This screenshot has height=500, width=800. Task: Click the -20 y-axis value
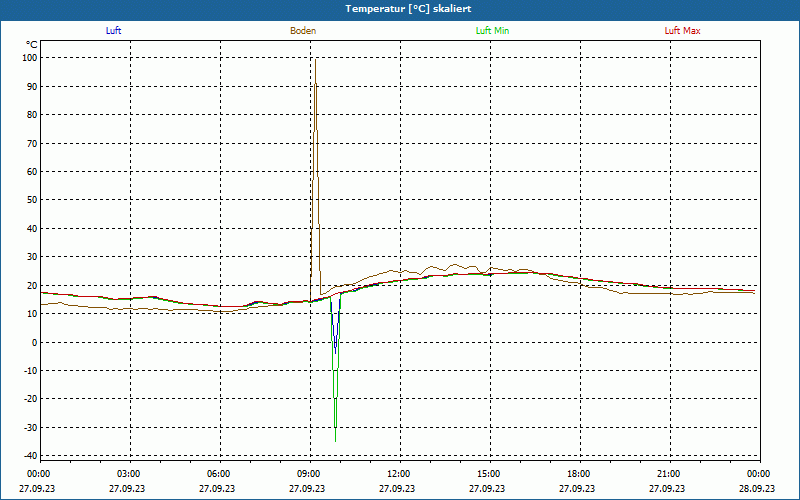[31, 398]
